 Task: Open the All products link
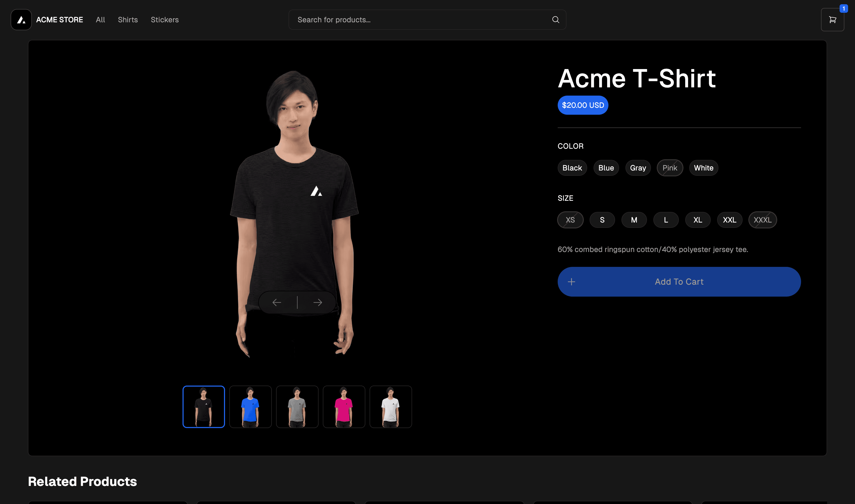pos(100,20)
